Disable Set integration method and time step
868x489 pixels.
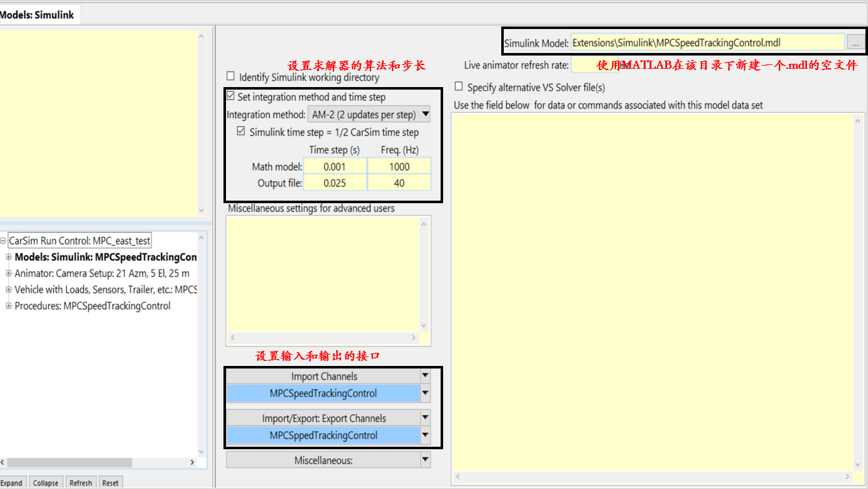231,97
